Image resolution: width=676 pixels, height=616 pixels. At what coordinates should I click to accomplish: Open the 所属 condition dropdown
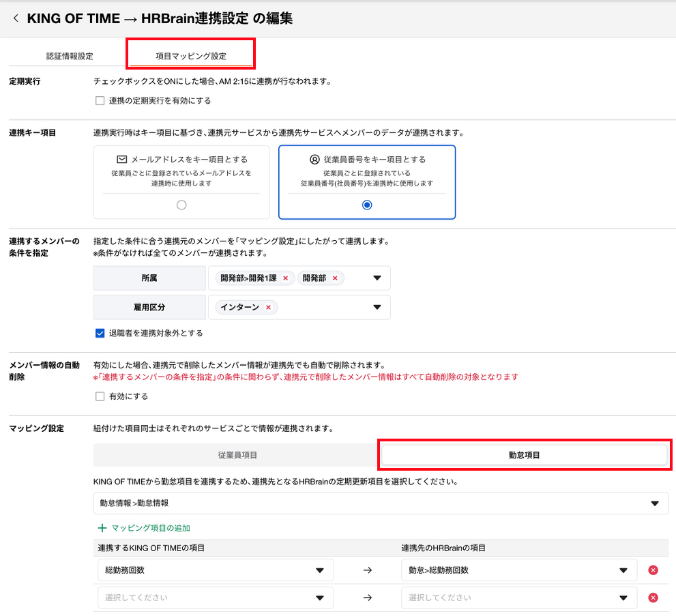(x=377, y=278)
